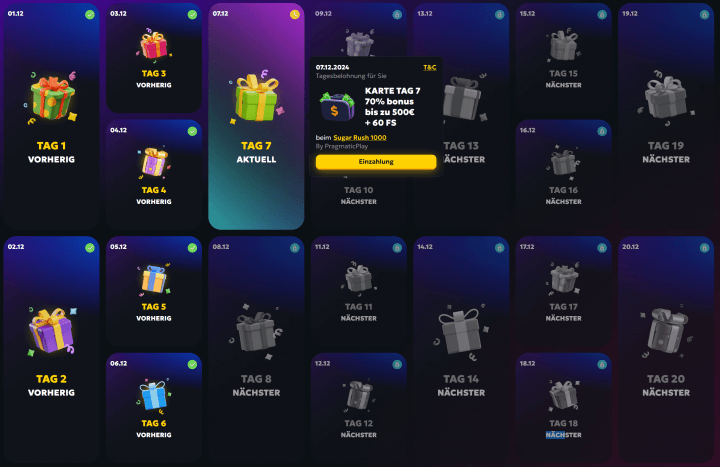Click the Tag 18 Nächster label
The image size is (720, 467).
tap(563, 428)
